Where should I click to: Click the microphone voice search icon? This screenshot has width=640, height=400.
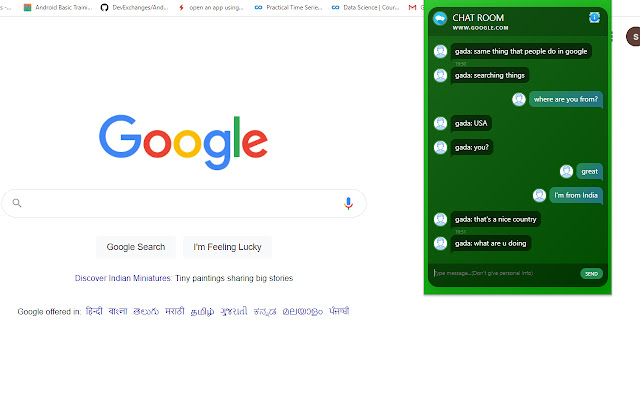click(348, 203)
